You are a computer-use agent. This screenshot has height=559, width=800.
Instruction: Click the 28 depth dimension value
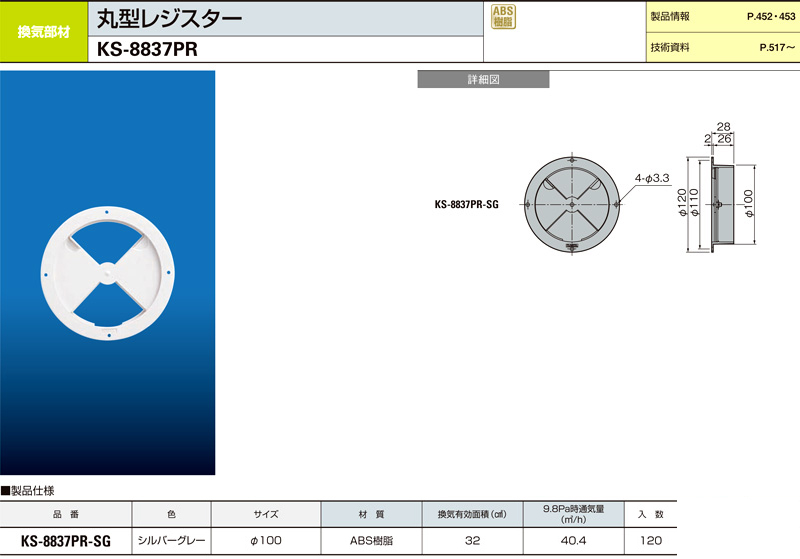pyautogui.click(x=723, y=126)
